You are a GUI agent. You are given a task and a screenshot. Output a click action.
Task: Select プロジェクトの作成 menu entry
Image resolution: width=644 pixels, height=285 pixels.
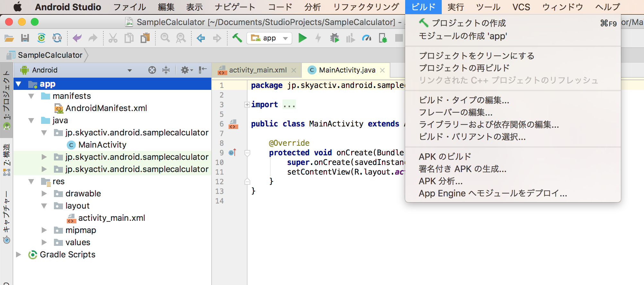coord(513,23)
